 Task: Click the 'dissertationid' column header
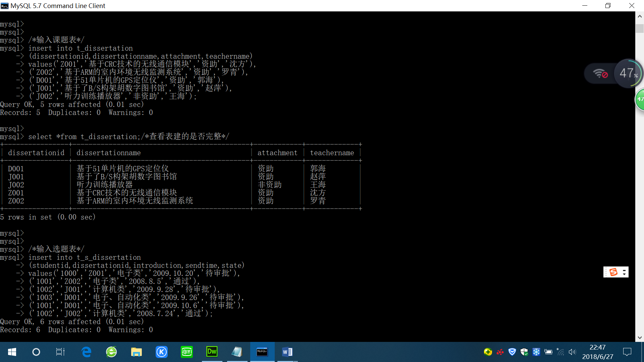36,153
